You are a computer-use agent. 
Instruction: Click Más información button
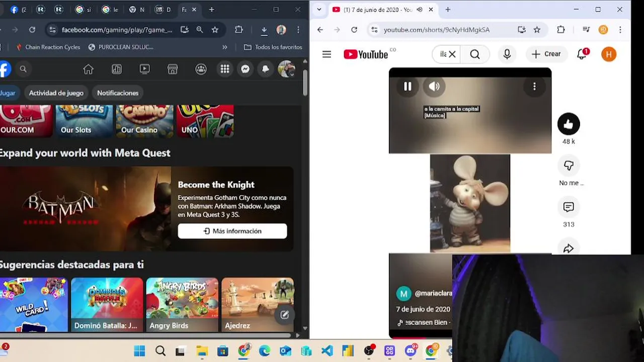[x=232, y=231]
